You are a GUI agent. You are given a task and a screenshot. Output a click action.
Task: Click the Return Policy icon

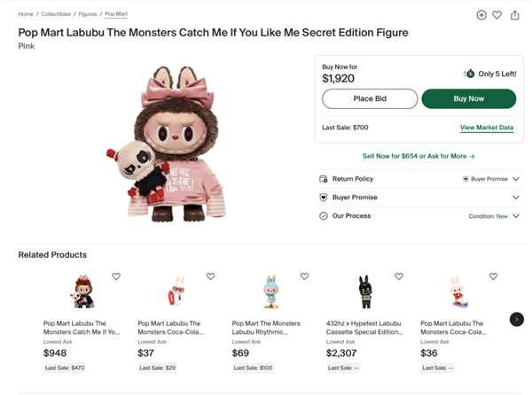(324, 179)
